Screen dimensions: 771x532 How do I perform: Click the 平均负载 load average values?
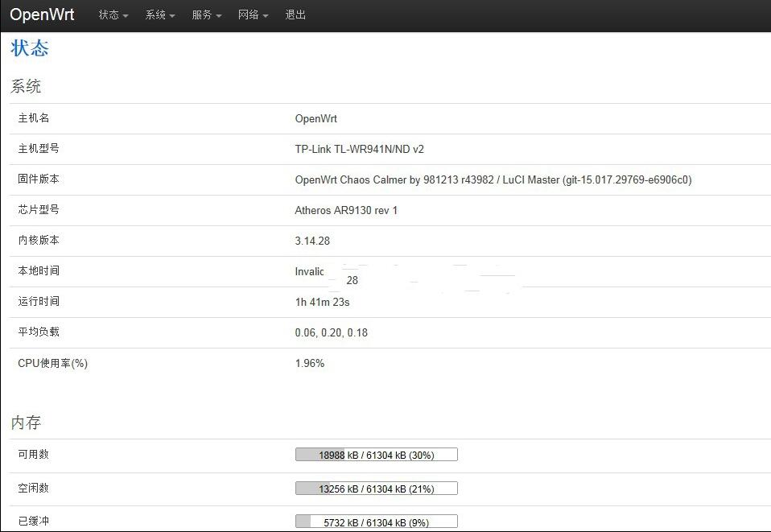click(x=331, y=332)
